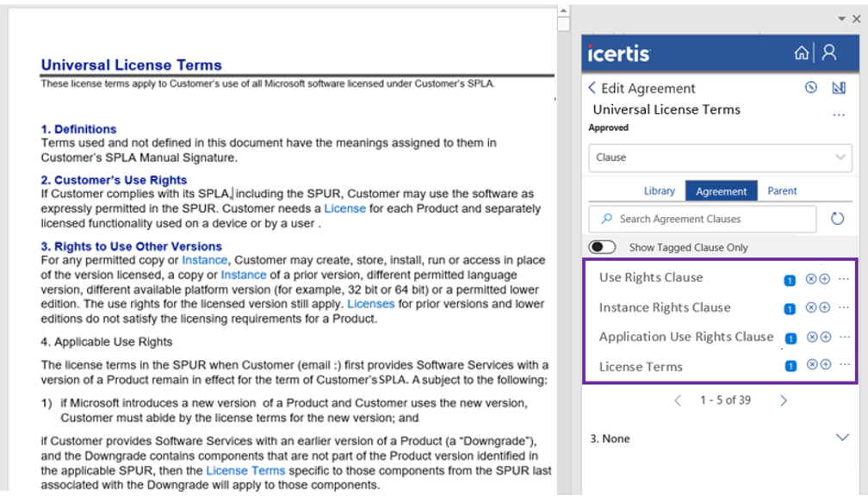Remove the Use Rights Clause with X icon

tap(810, 279)
